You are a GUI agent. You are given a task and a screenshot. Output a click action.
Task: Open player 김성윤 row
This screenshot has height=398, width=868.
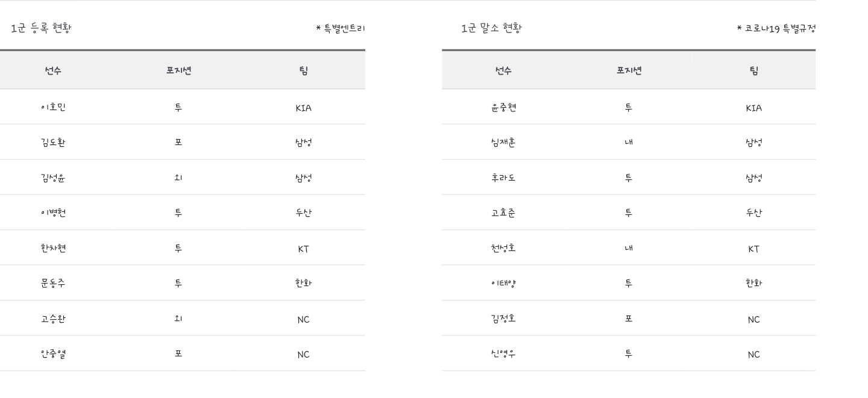53,178
